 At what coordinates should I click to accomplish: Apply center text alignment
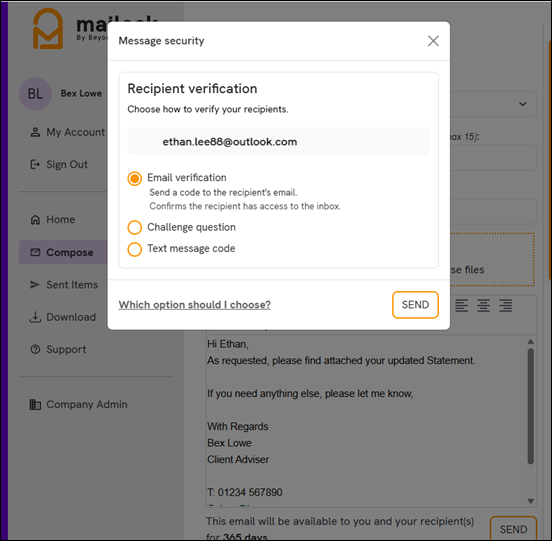pyautogui.click(x=483, y=305)
